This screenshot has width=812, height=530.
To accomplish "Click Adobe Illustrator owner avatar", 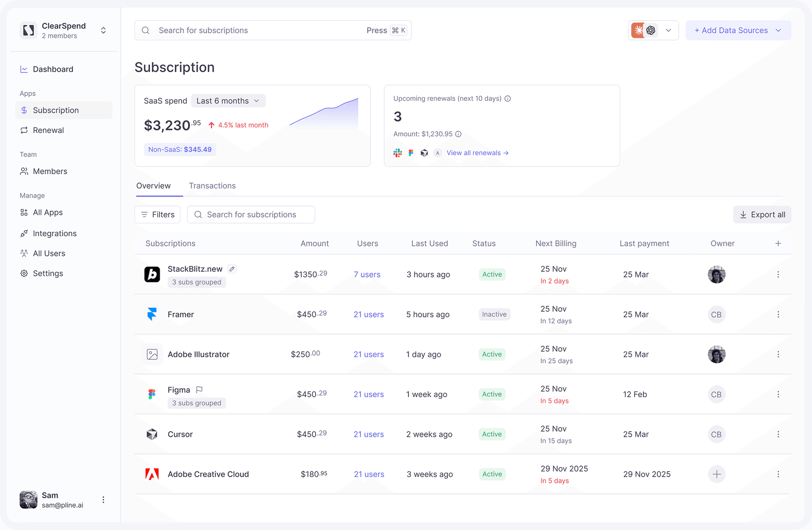I will click(x=717, y=355).
